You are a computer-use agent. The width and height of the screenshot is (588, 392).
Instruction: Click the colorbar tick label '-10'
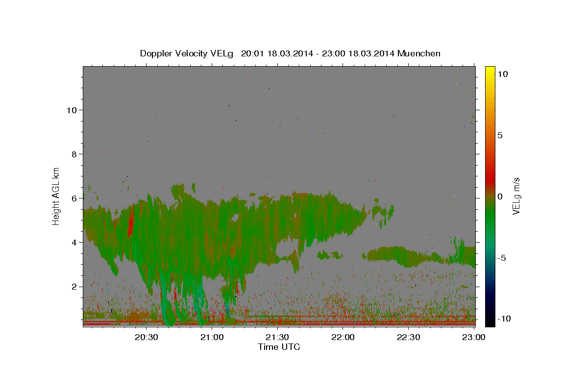pos(503,318)
